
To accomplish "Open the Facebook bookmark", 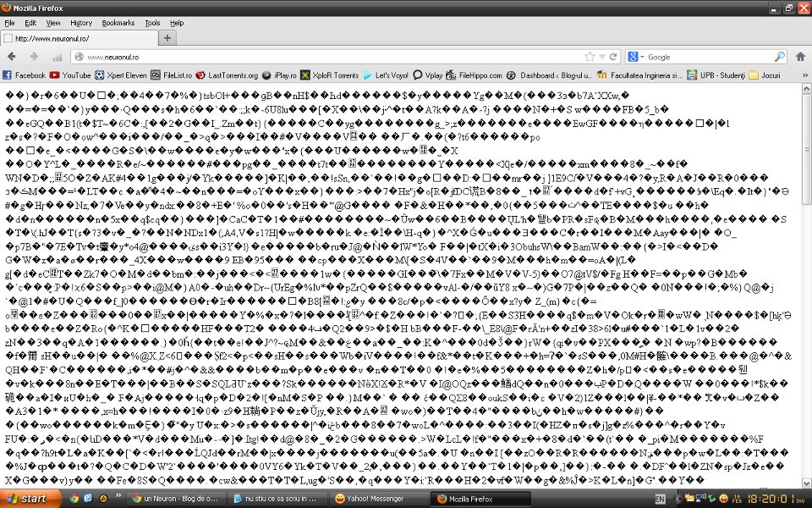I will coord(24,75).
